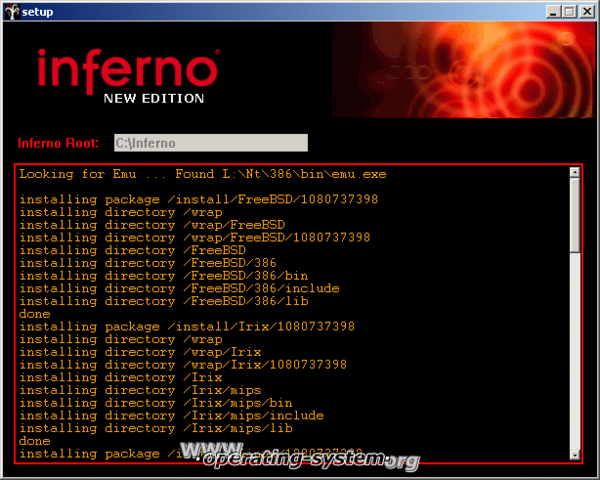Click the 'Looking for Emu ... Found' line

(x=202, y=175)
